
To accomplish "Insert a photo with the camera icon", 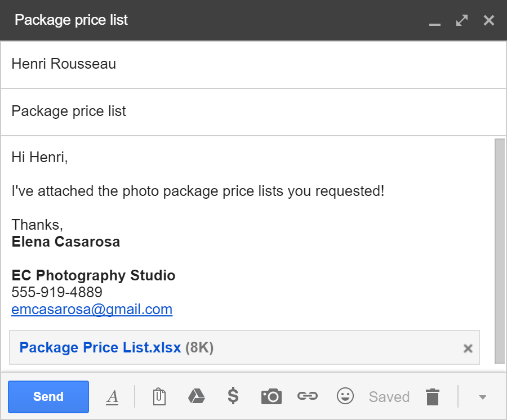I will point(271,396).
